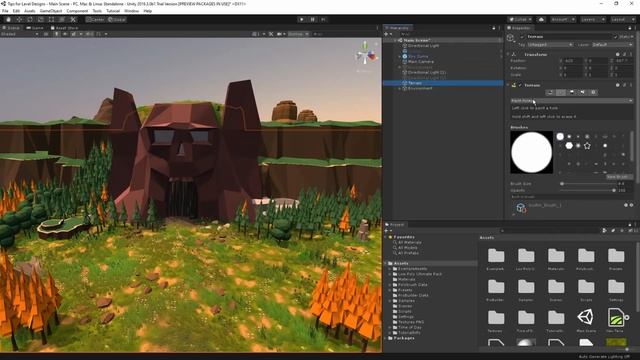Select the Hand tool in toolbar
Image resolution: width=640 pixels, height=360 pixels.
[x=8, y=19]
